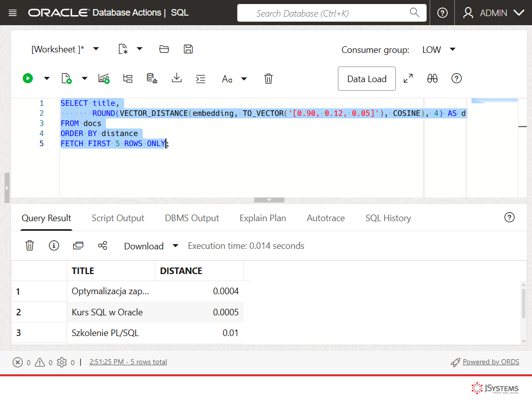The image size is (532, 402).
Task: Select the 'Kurs SQL w Oracle' cell
Action: 111,312
